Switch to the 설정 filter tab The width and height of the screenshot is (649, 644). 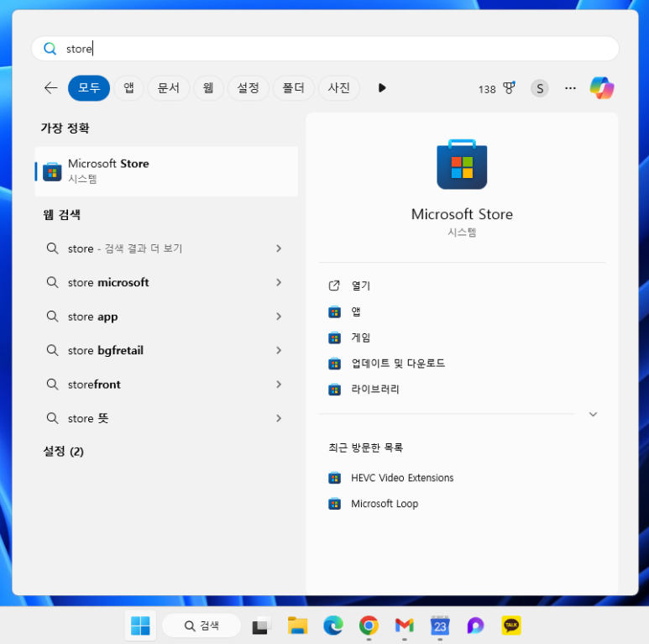pos(248,88)
